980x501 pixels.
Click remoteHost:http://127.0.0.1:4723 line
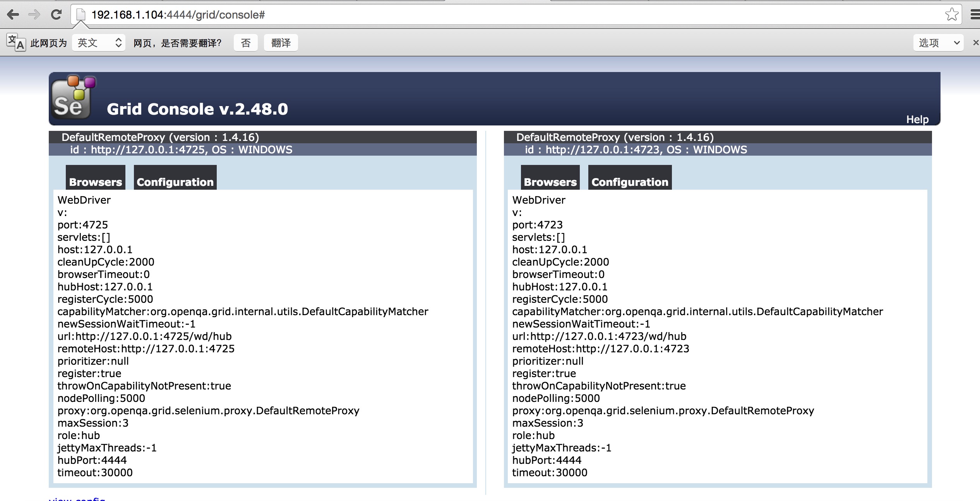(601, 349)
